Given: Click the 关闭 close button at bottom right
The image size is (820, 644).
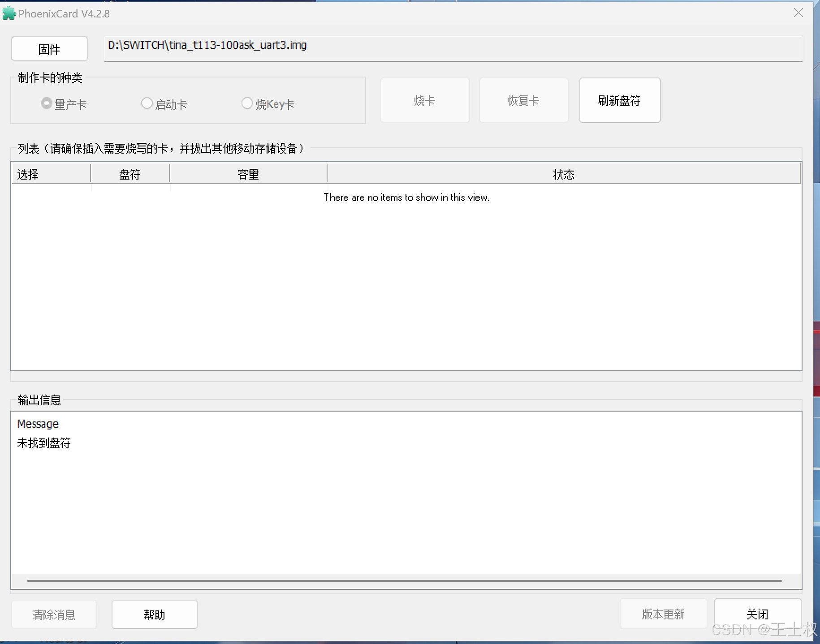Looking at the screenshot, I should [757, 614].
